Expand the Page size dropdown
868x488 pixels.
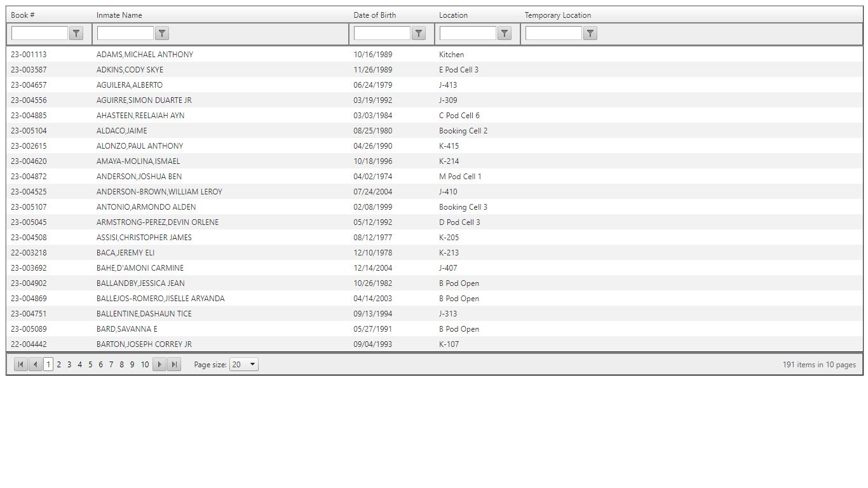coord(244,365)
